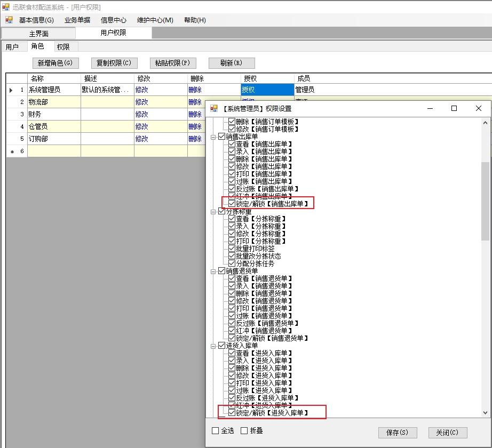The width and height of the screenshot is (492, 448).
Task: Click the icon in the 权限设置 dialog title
Action: (214, 108)
